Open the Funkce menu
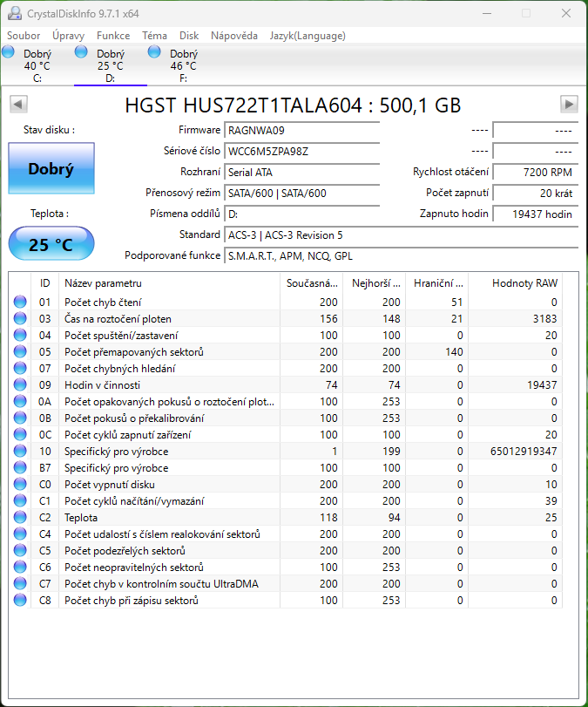 tap(113, 36)
